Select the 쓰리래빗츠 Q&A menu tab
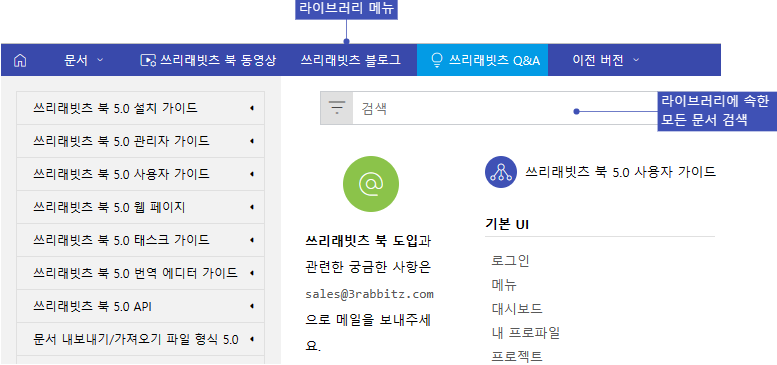The height and width of the screenshot is (365, 777). coord(482,60)
